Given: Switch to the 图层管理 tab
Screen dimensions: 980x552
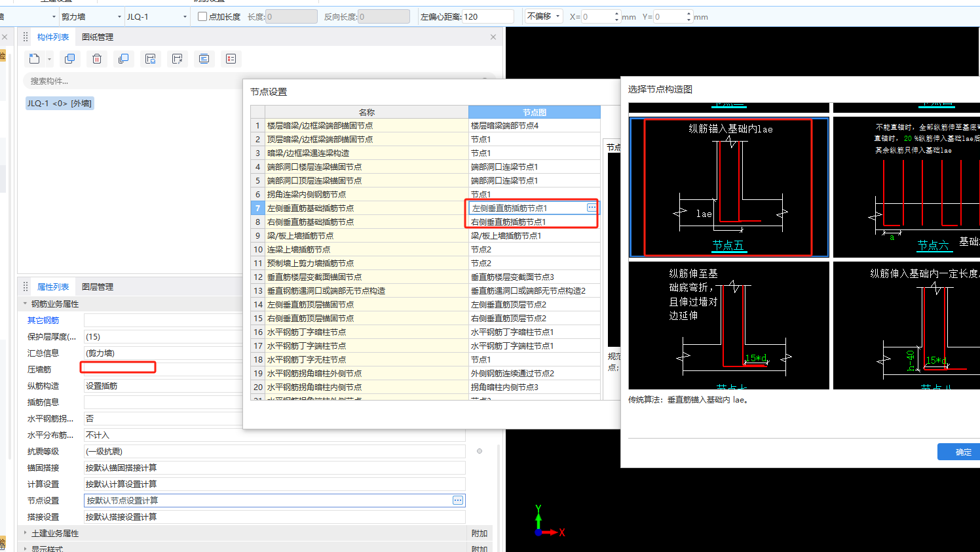Looking at the screenshot, I should coord(98,286).
